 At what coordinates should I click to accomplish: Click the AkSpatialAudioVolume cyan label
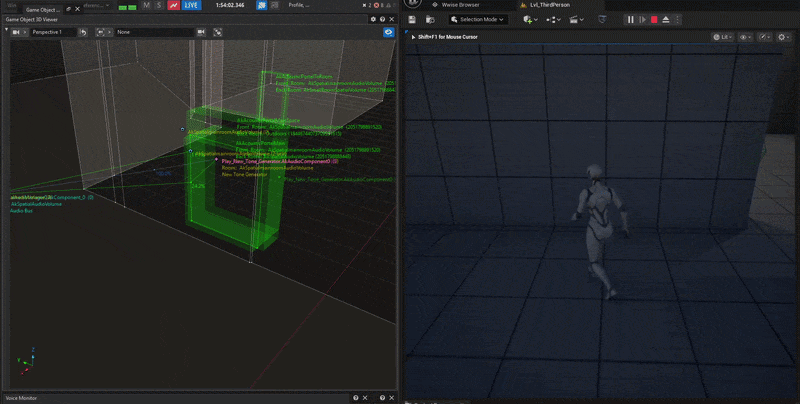pos(36,204)
